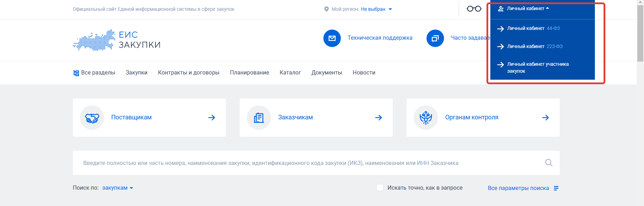Click the technical support envelope icon
Viewport: 644px width, 206px height.
point(332,38)
